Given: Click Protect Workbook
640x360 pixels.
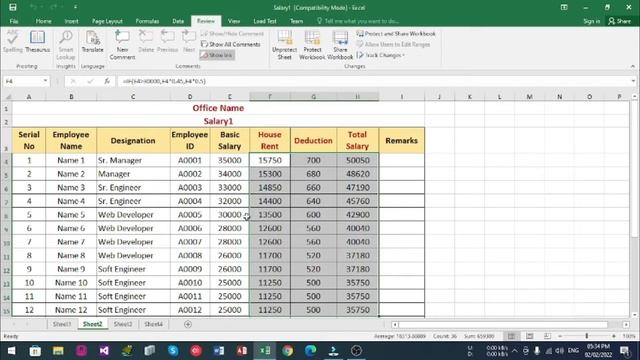Looking at the screenshot, I should tap(312, 45).
